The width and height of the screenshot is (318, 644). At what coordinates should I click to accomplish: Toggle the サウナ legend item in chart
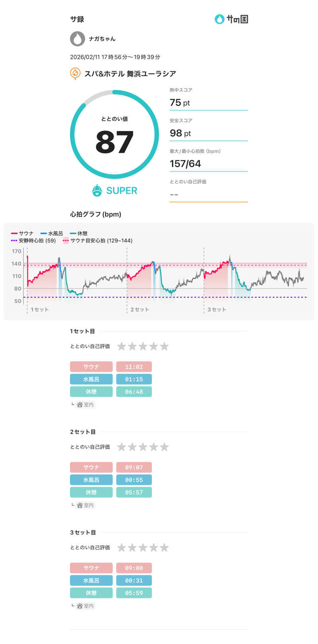pos(23,233)
